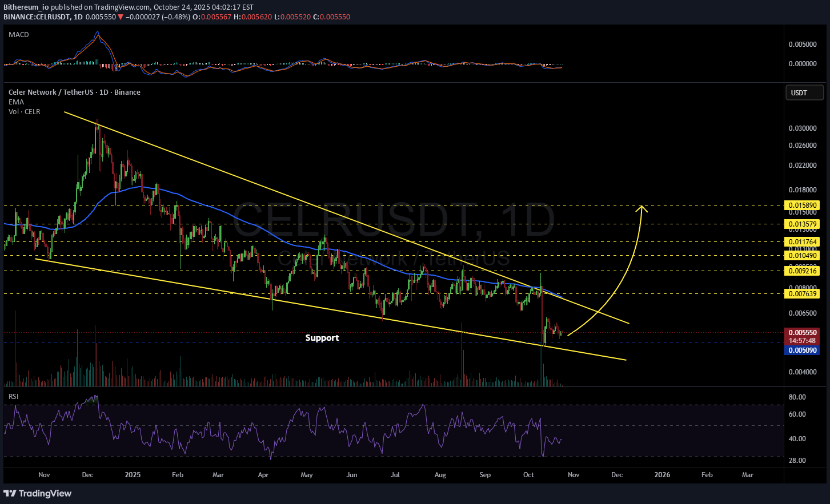
Task: Click the blue 0.005090 support price label
Action: (x=803, y=350)
